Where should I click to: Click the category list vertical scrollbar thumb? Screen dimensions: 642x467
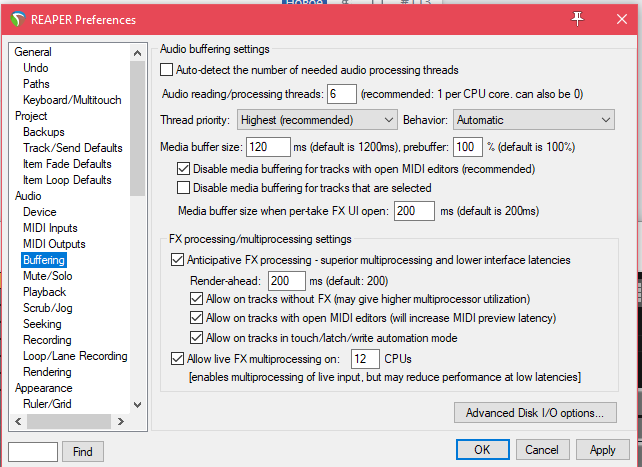click(x=138, y=129)
